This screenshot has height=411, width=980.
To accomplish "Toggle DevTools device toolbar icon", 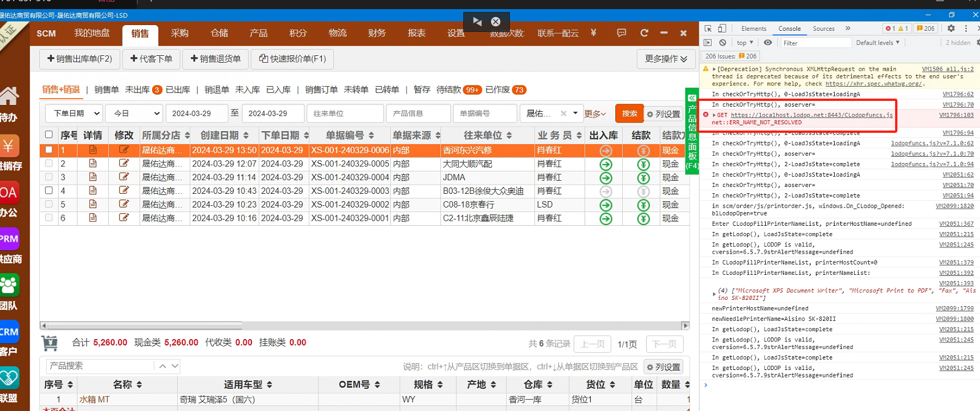I will click(722, 28).
